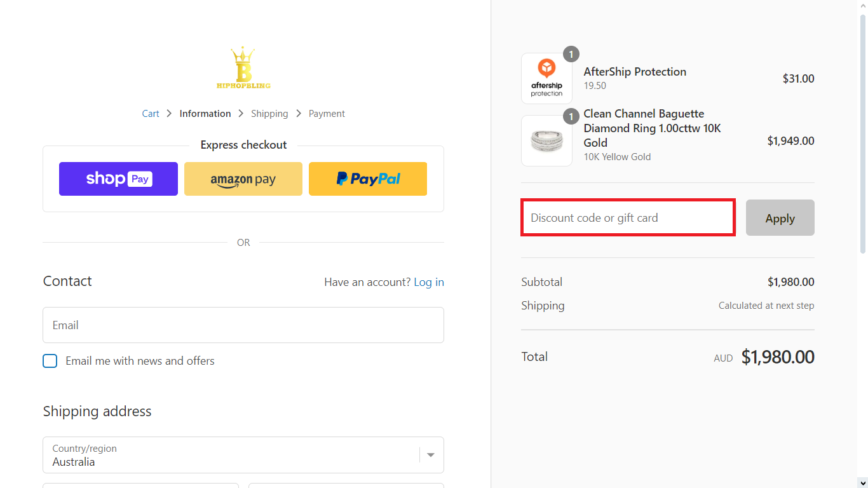
Task: Click the ring item quantity badge
Action: pyautogui.click(x=571, y=116)
